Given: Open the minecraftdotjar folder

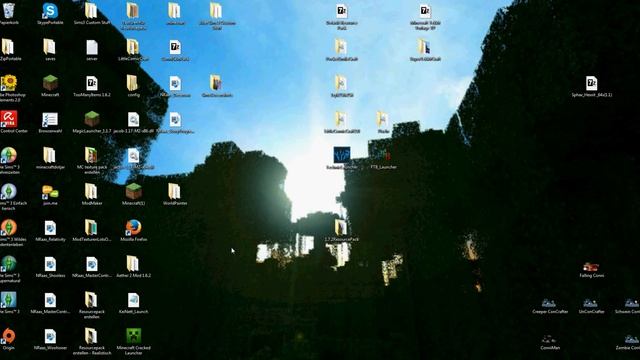Looking at the screenshot, I should [50, 155].
